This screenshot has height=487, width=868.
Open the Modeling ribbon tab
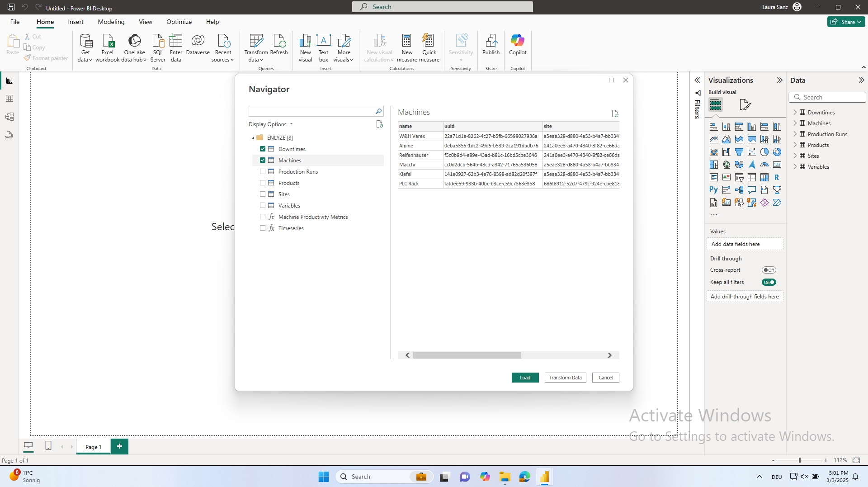[x=111, y=22]
